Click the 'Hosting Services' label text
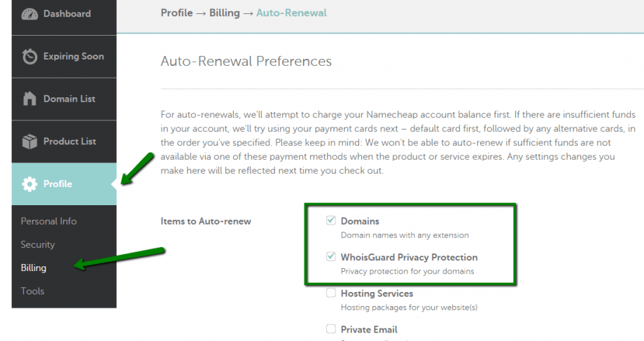This screenshot has width=644, height=341. 377,293
